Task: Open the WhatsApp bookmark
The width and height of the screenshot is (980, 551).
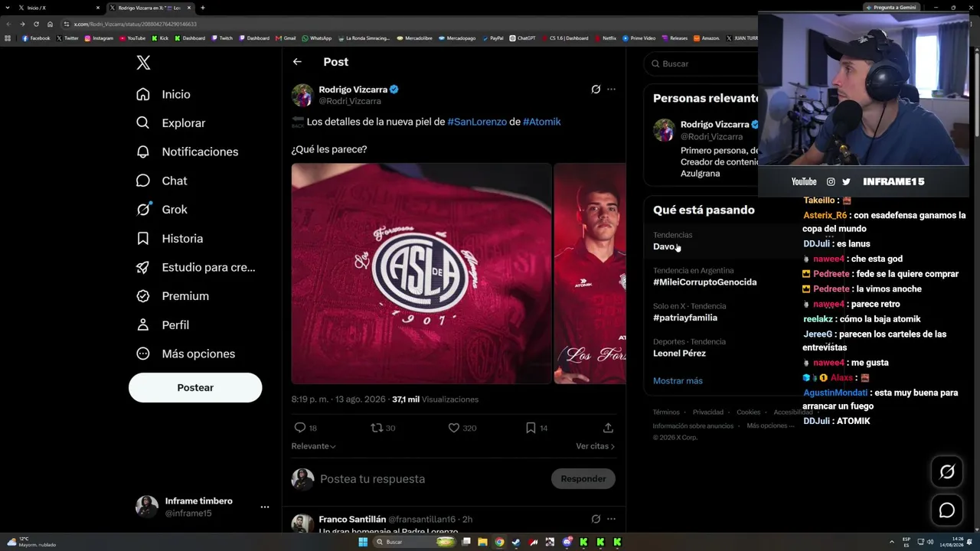Action: point(317,38)
